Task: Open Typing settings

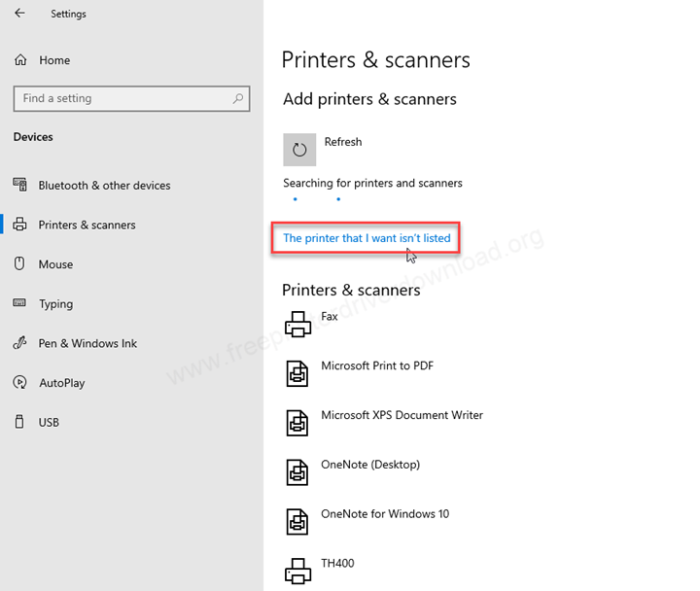Action: pyautogui.click(x=55, y=304)
